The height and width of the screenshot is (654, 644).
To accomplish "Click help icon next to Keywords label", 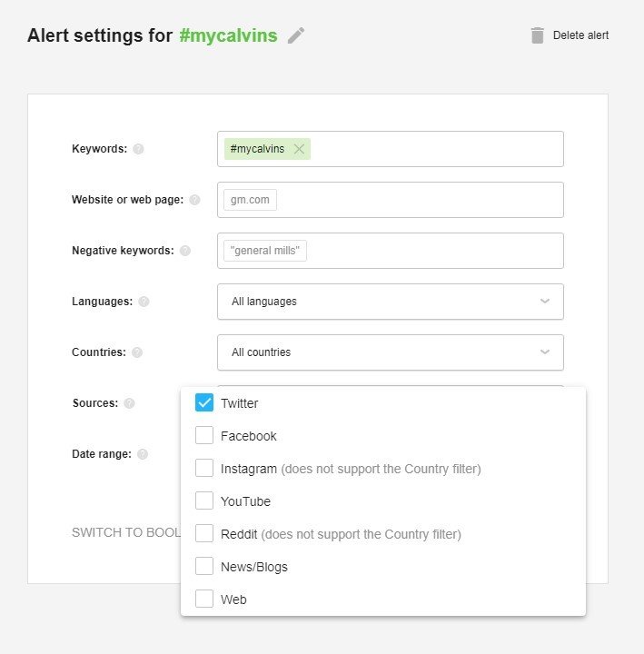I will pyautogui.click(x=138, y=149).
